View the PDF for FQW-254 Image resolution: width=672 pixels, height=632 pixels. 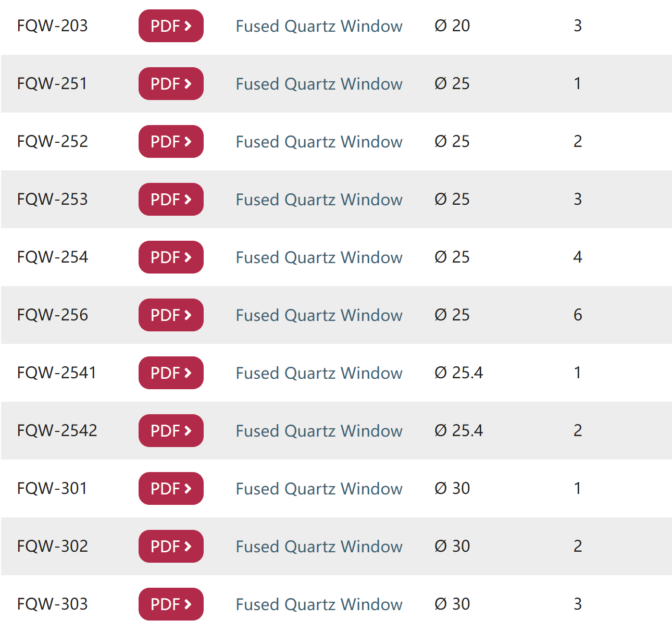tap(171, 257)
